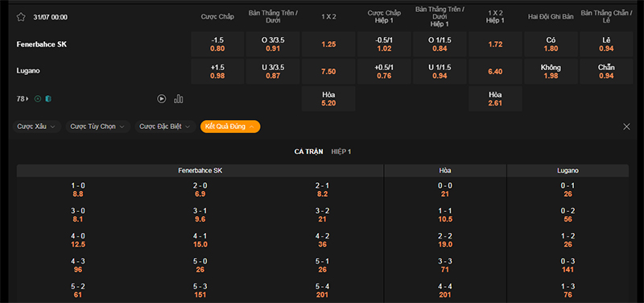Open match statistics bar chart icon
The height and width of the screenshot is (303, 644).
pyautogui.click(x=178, y=98)
